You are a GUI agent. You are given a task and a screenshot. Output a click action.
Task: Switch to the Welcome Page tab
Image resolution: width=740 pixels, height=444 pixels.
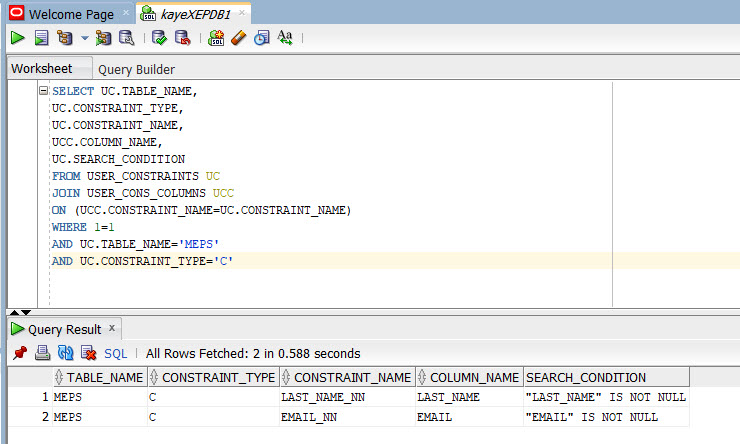(71, 15)
